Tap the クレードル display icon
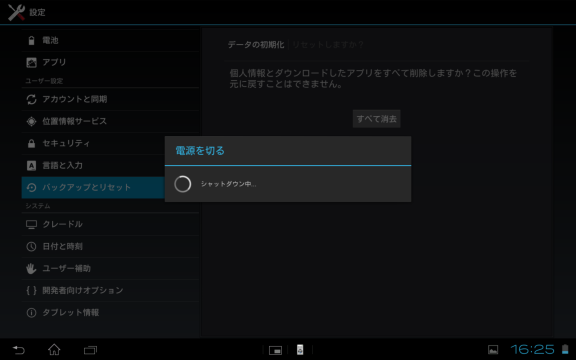This screenshot has width=576, height=360. click(31, 224)
